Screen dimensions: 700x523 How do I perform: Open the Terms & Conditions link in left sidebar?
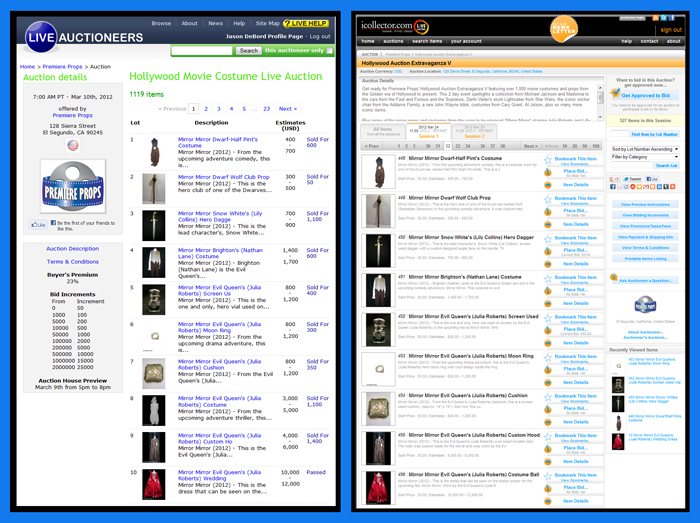click(x=73, y=262)
